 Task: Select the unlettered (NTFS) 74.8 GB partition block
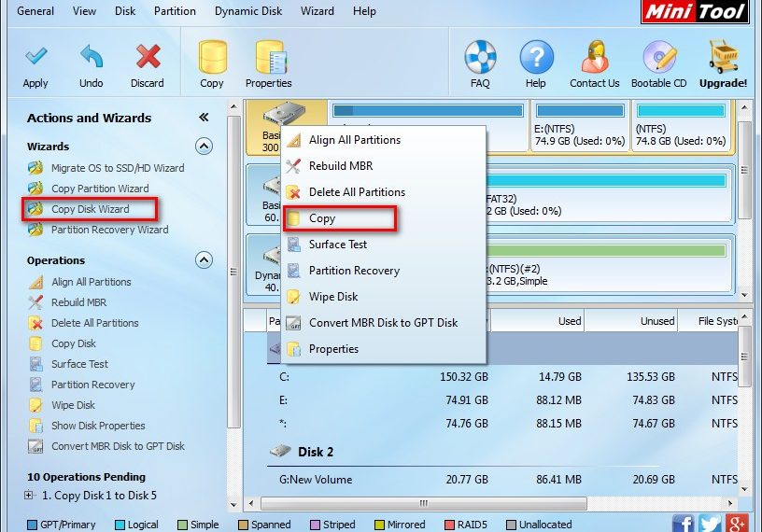pos(681,126)
